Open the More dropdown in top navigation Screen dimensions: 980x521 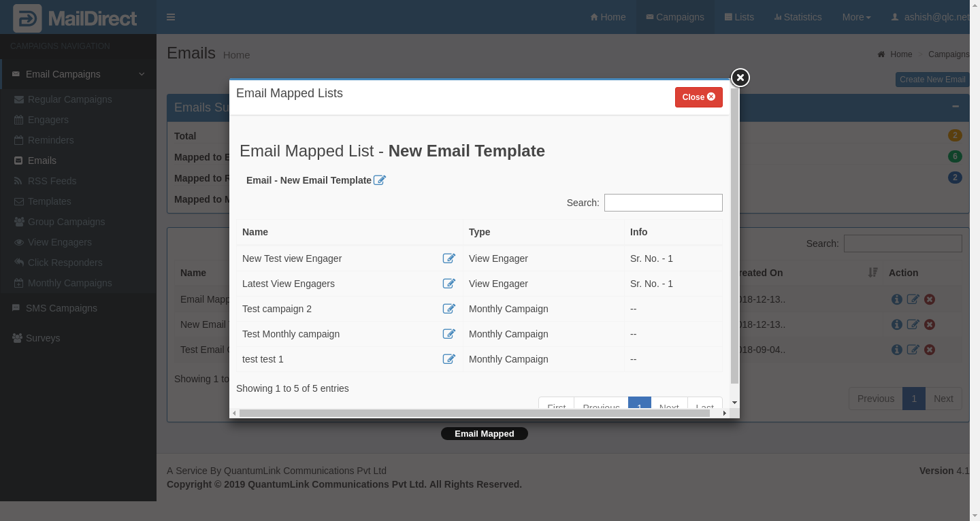856,17
